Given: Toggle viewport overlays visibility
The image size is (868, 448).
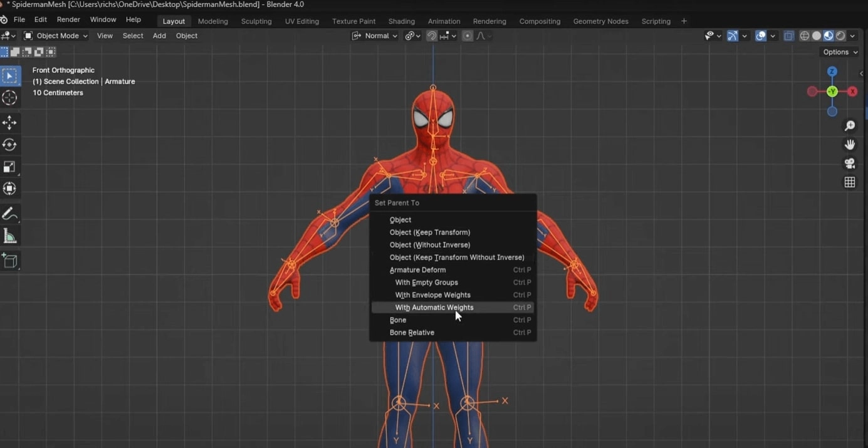Looking at the screenshot, I should point(760,36).
